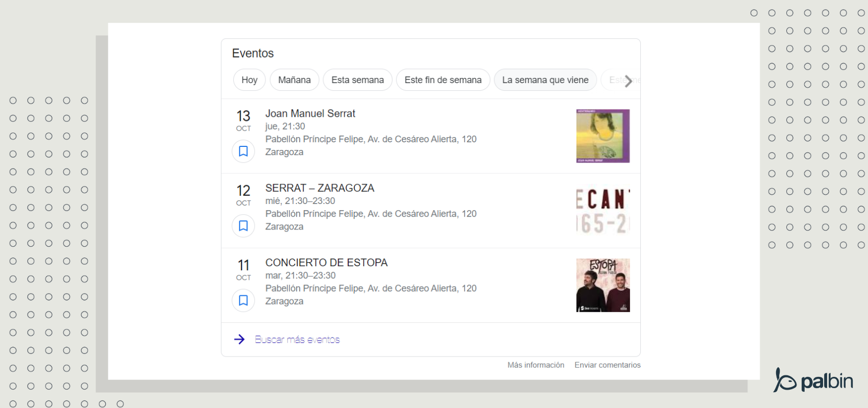Click the 11 OCT date label

[244, 269]
